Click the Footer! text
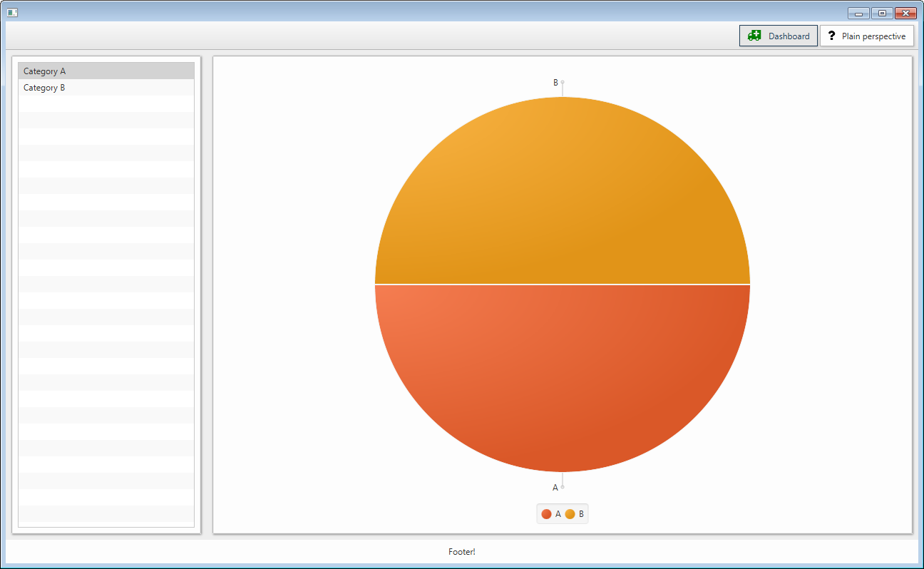The width and height of the screenshot is (924, 569). pyautogui.click(x=462, y=552)
